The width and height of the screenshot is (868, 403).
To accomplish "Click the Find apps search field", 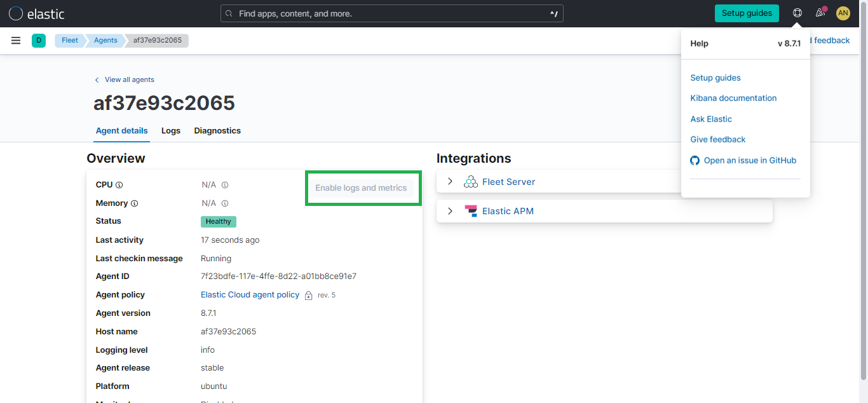I will [x=391, y=13].
